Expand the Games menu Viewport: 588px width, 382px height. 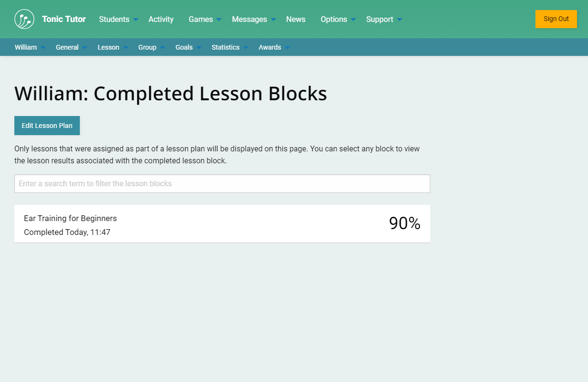(x=205, y=19)
